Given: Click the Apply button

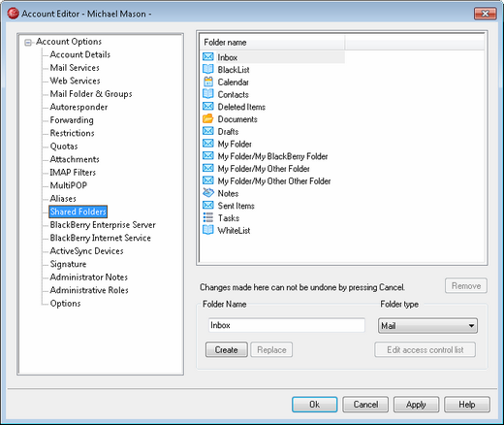Looking at the screenshot, I should (416, 405).
